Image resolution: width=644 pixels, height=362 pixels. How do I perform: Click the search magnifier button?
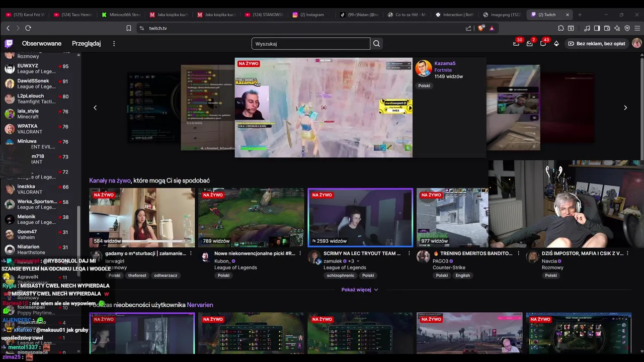pyautogui.click(x=376, y=44)
